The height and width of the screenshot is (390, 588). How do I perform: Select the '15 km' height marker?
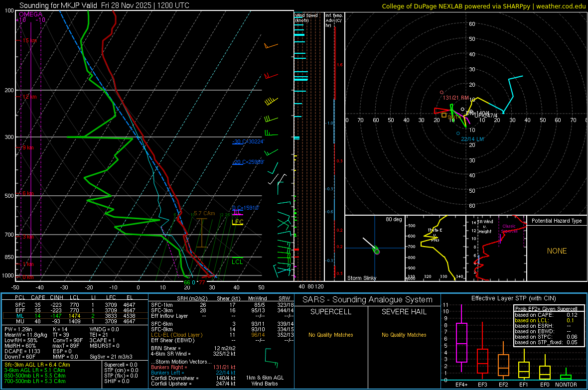point(29,40)
